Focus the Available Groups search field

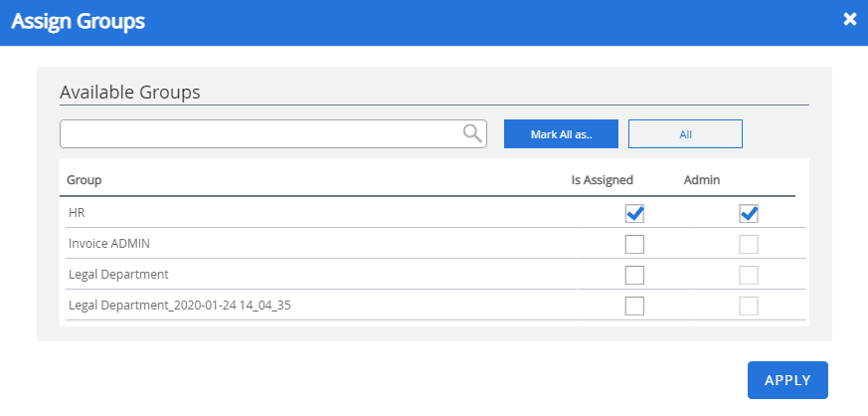tap(260, 133)
